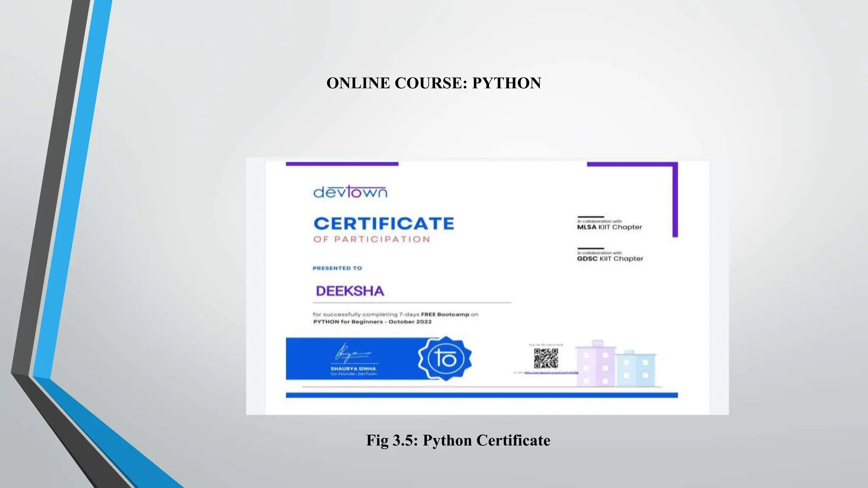
Task: Select the 'ONLINE COURSE: PYTHON' slide title
Action: click(434, 83)
